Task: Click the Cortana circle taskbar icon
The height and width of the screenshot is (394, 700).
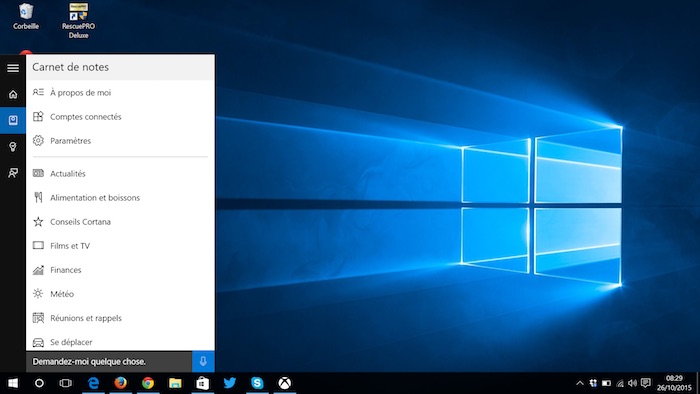Action: [39, 383]
